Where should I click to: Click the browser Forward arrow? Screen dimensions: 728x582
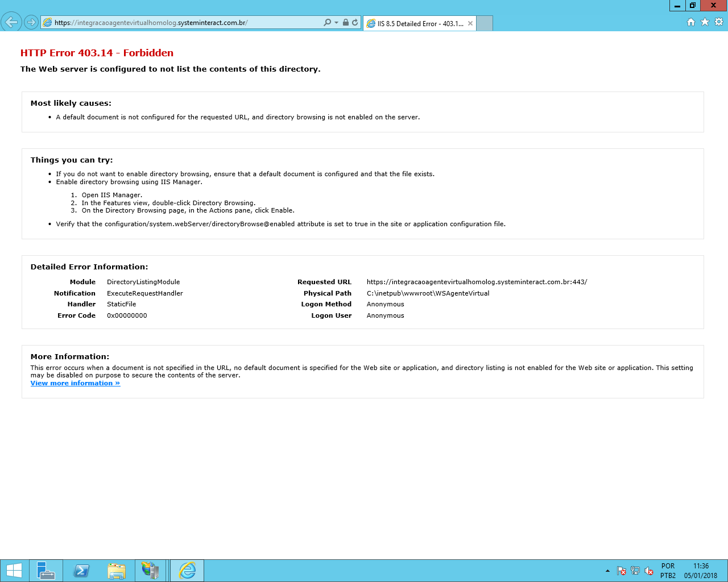pos(31,23)
